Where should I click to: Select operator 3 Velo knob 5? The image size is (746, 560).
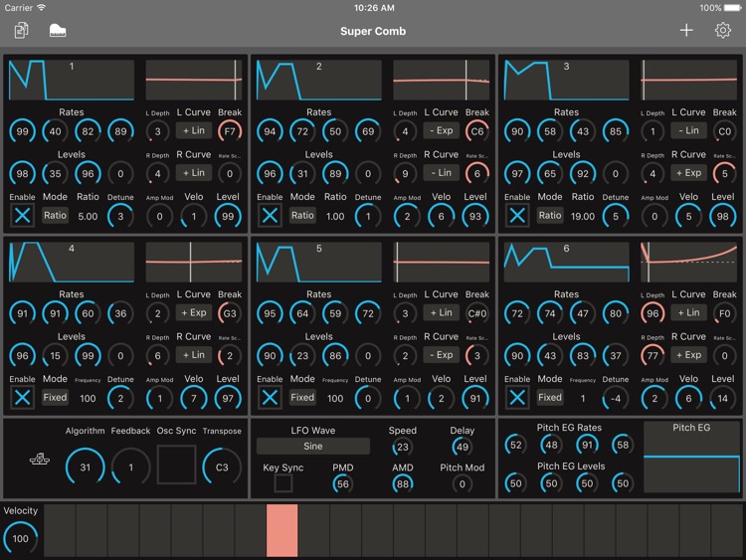(688, 216)
